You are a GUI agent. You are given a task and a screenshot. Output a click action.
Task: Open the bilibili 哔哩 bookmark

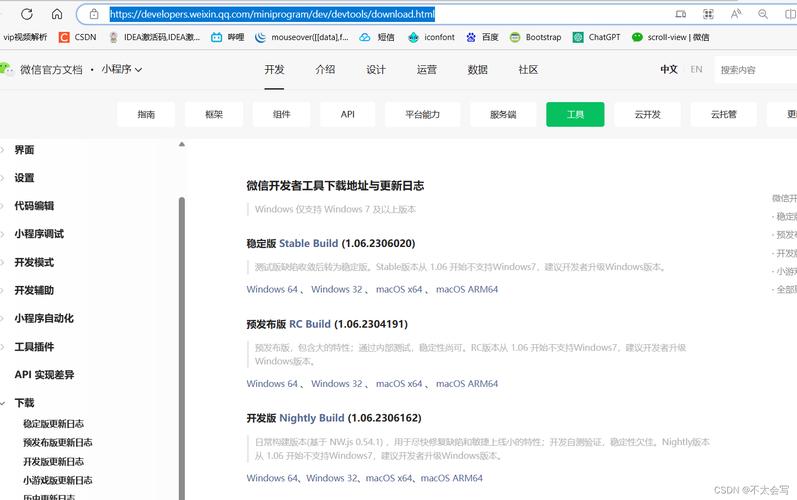[x=228, y=37]
